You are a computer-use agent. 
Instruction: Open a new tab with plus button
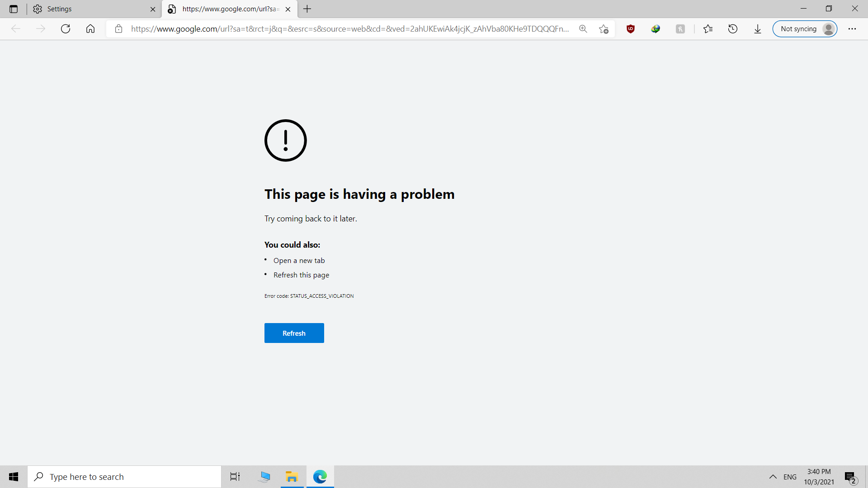pyautogui.click(x=307, y=9)
